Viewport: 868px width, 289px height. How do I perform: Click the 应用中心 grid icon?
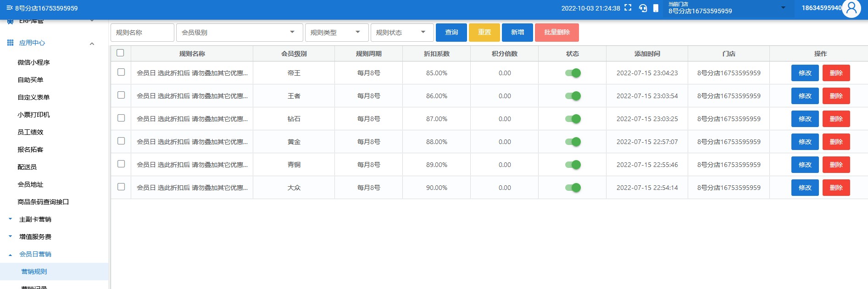(x=10, y=43)
